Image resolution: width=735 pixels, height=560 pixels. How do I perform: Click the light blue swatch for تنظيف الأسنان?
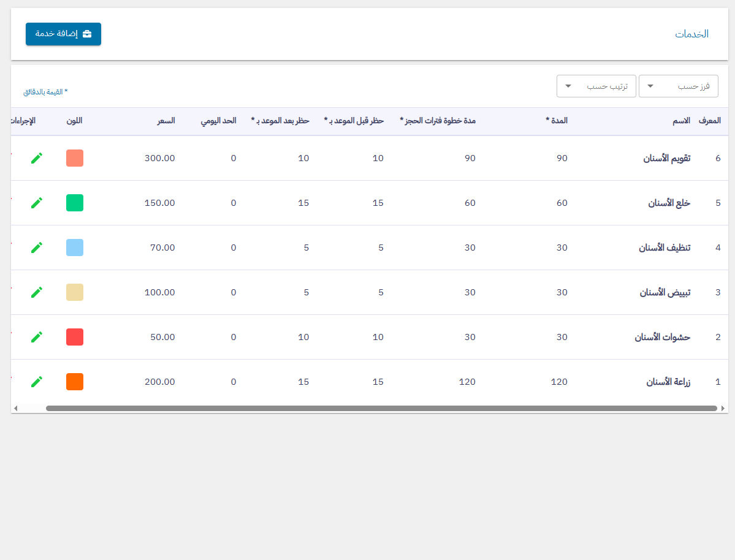click(75, 248)
